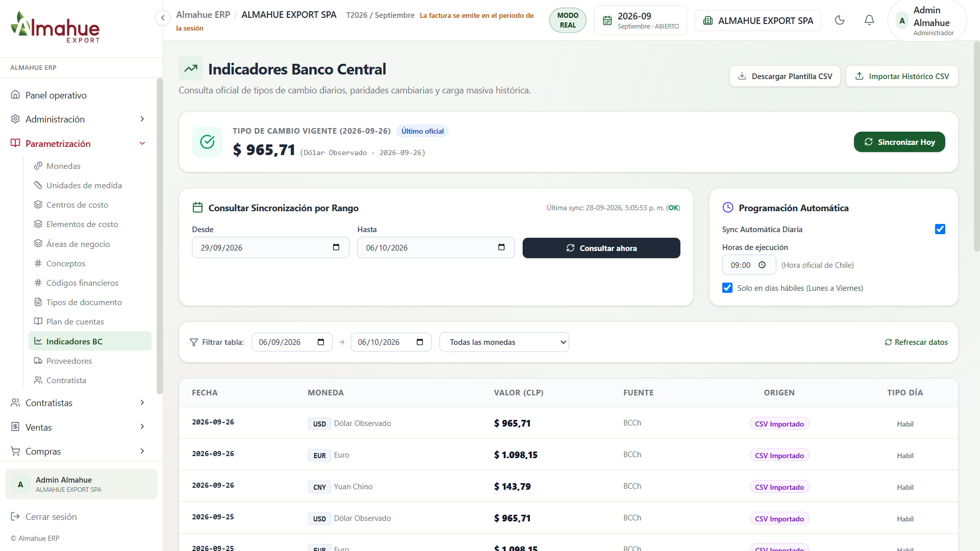Toggle the MODO REAL badge
This screenshot has height=551, width=980.
click(568, 20)
